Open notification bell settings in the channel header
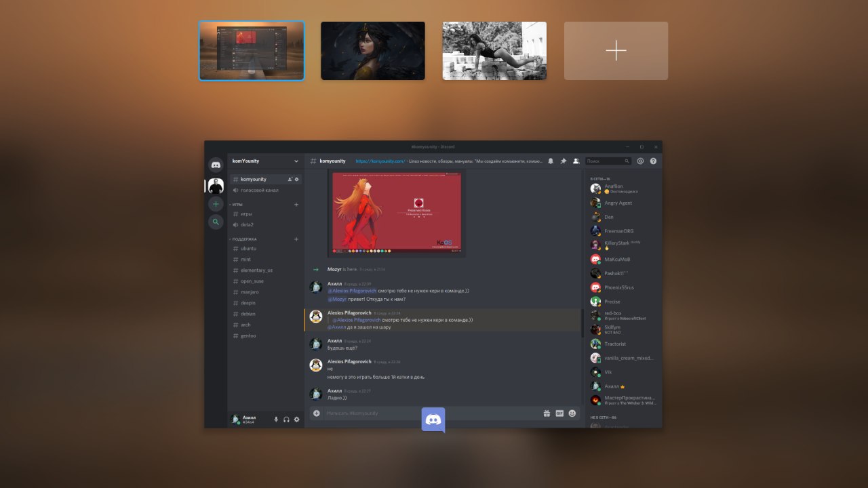Image resolution: width=868 pixels, height=488 pixels. tap(551, 161)
